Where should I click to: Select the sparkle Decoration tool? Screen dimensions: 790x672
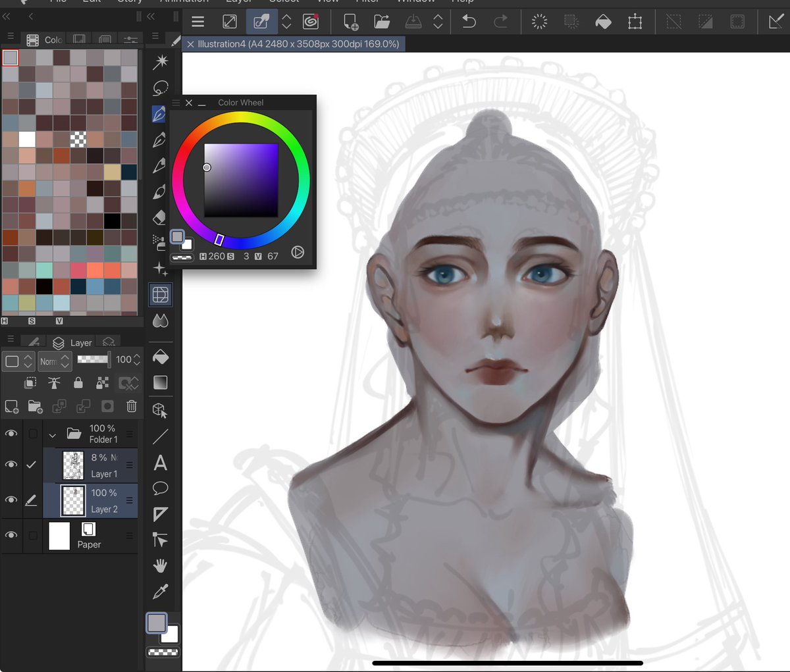[x=160, y=269]
